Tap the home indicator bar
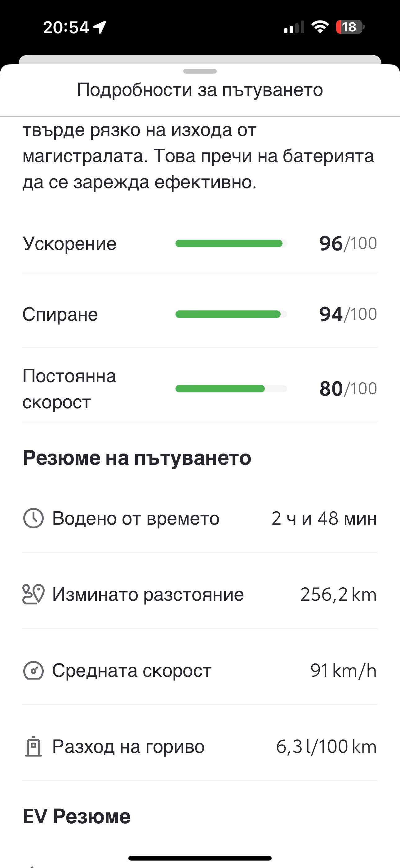Viewport: 400px width, 868px height. pos(200,858)
